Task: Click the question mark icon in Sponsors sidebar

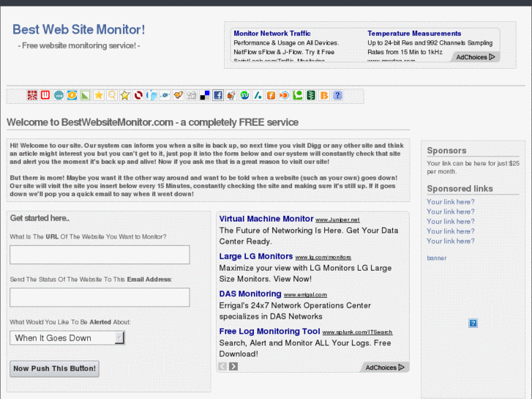Action: 473,323
